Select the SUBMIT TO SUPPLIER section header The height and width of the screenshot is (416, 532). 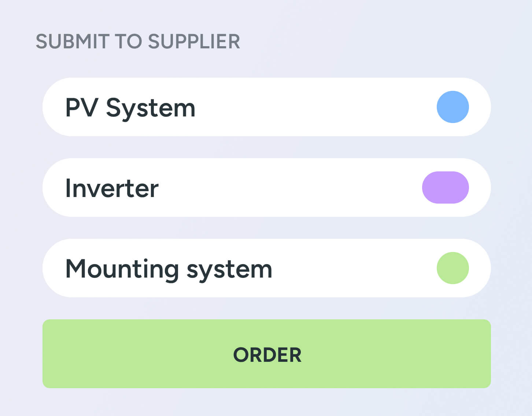pos(138,41)
